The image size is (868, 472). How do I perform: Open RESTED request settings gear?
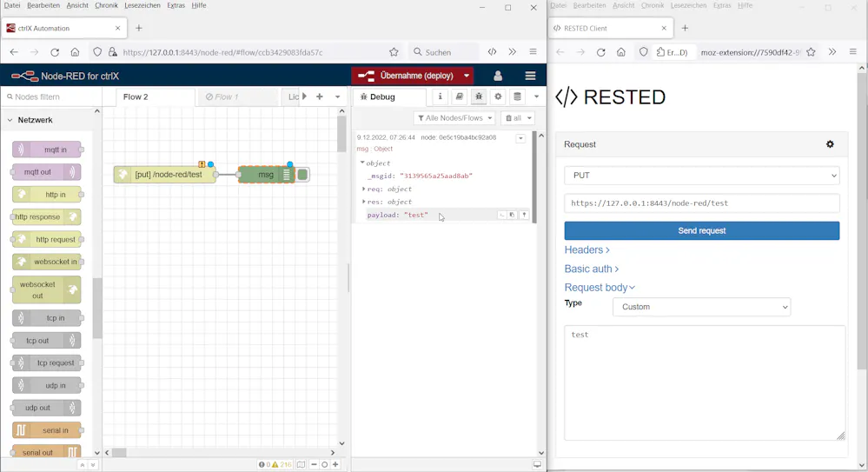point(830,144)
